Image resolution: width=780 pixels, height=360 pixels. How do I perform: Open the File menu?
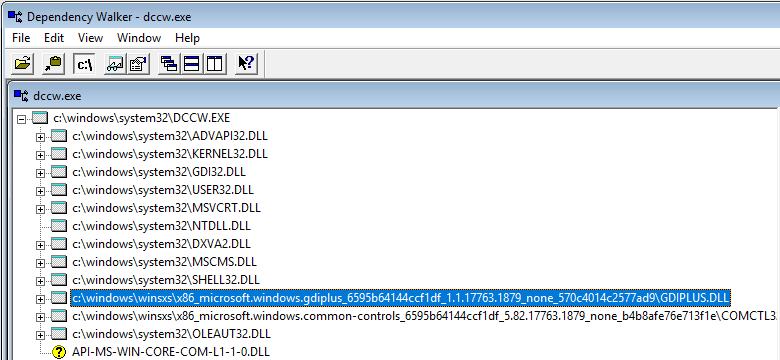21,38
